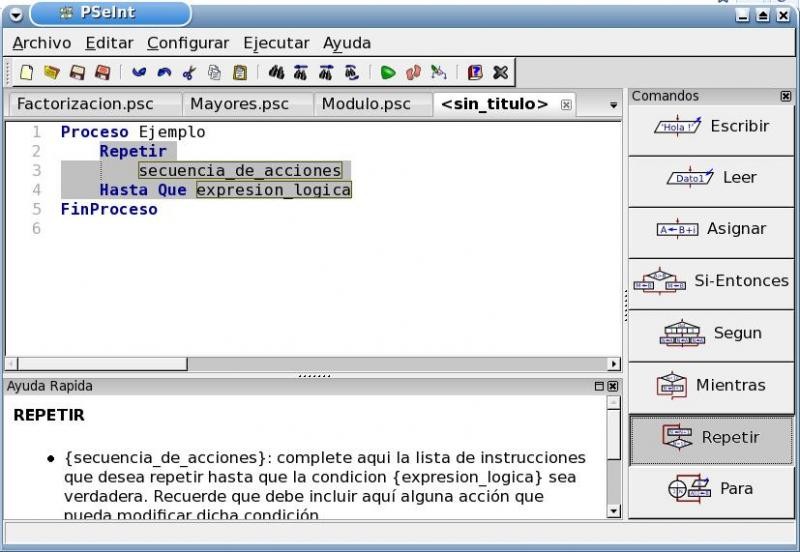Click the Cut scissors icon
The height and width of the screenshot is (552, 800).
coord(189,72)
